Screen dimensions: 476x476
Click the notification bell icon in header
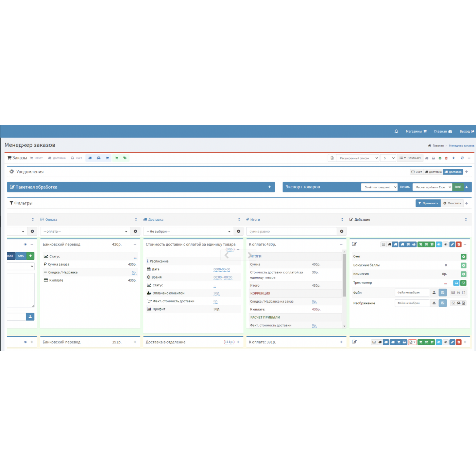pos(396,131)
